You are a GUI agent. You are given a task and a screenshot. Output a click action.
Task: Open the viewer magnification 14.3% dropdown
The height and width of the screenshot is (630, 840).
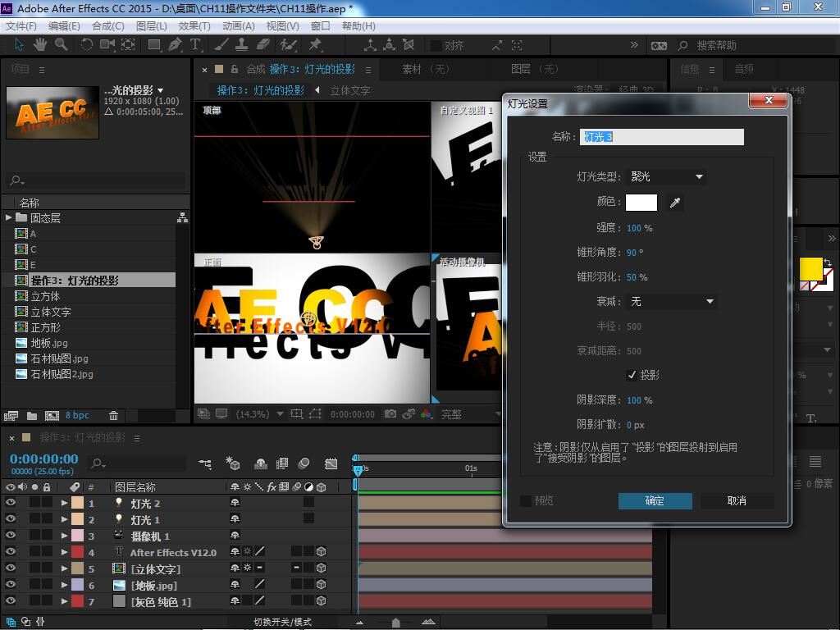[x=260, y=414]
